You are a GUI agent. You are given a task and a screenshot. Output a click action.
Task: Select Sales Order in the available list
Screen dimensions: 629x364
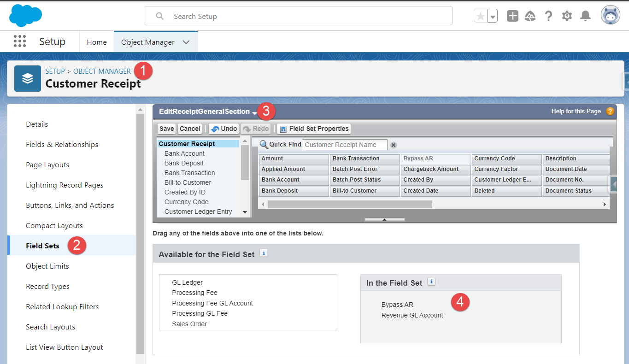189,324
